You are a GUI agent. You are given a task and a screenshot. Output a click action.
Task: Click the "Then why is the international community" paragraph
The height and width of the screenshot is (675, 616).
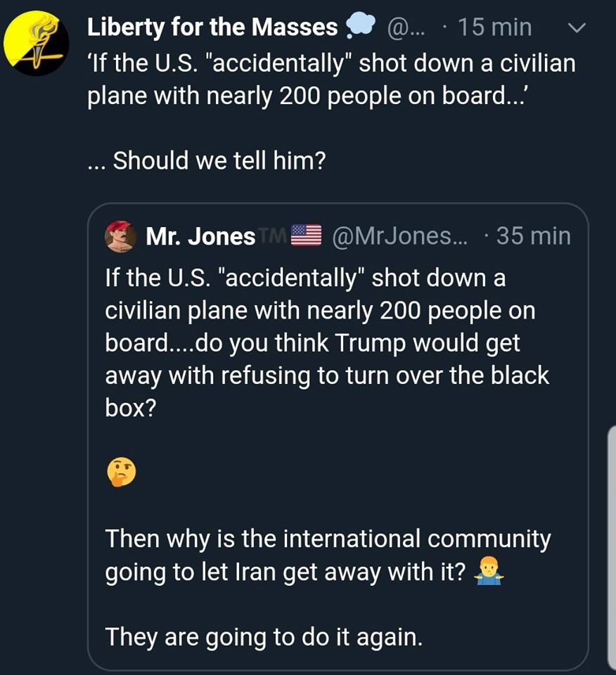pos(328,556)
